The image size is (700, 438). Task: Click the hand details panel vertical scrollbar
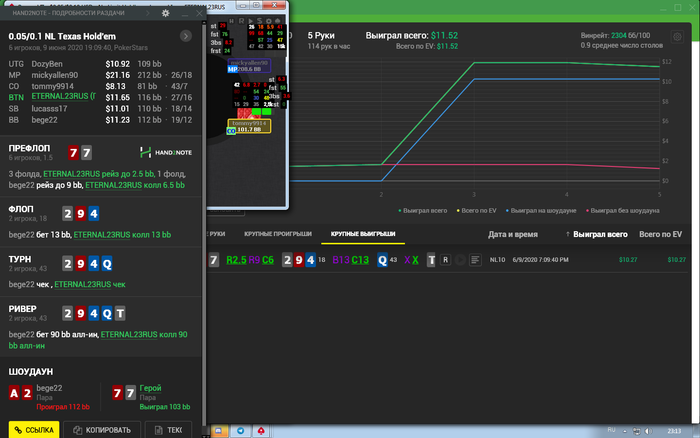coord(204,223)
